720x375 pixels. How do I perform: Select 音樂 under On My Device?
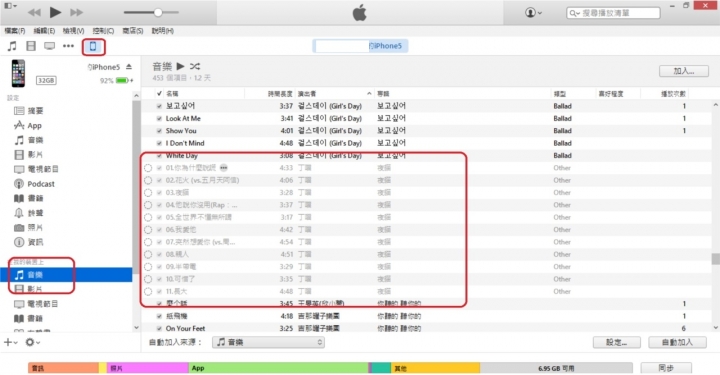66,275
